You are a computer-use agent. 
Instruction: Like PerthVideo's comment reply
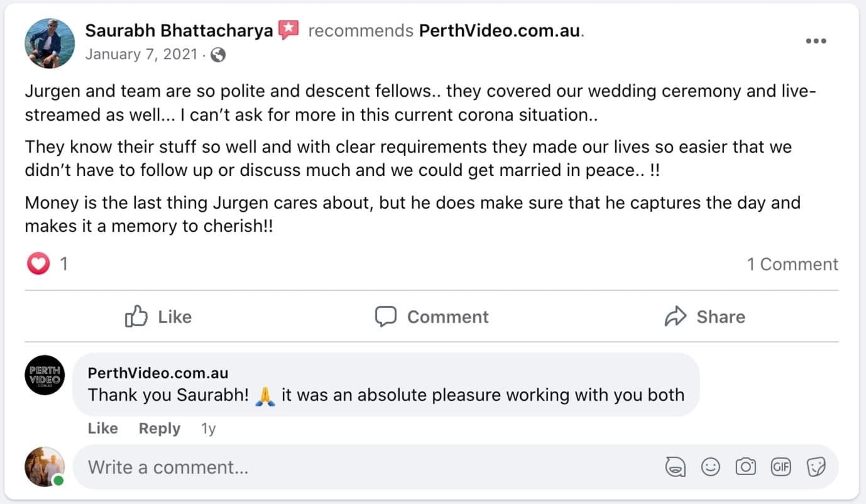[x=102, y=429]
